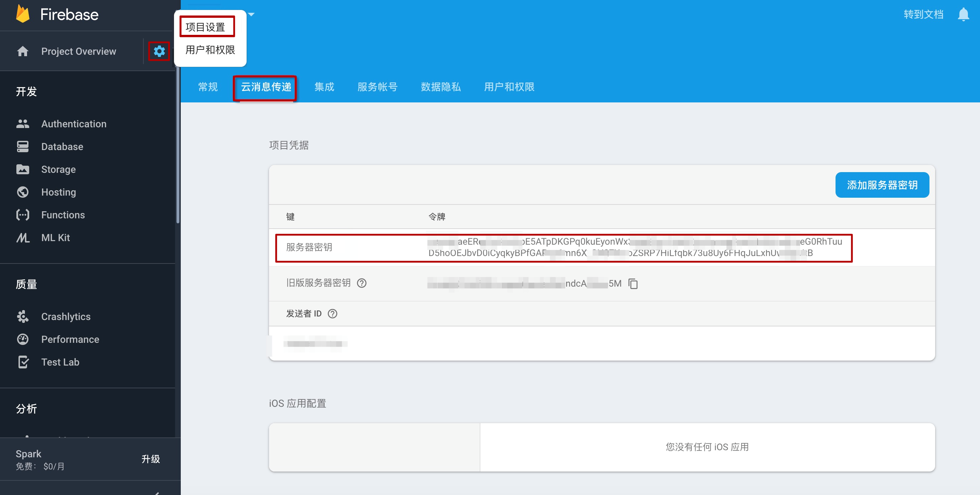This screenshot has height=495, width=980.
Task: Click the Crashlytics icon
Action: point(22,316)
